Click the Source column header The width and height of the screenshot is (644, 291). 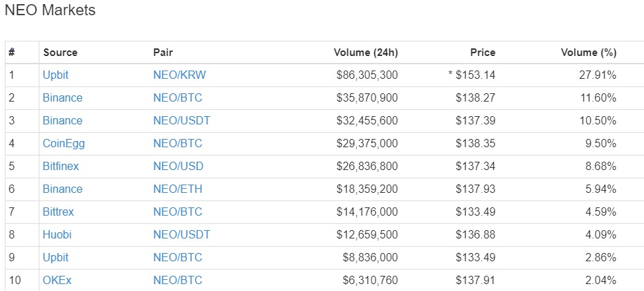point(60,53)
